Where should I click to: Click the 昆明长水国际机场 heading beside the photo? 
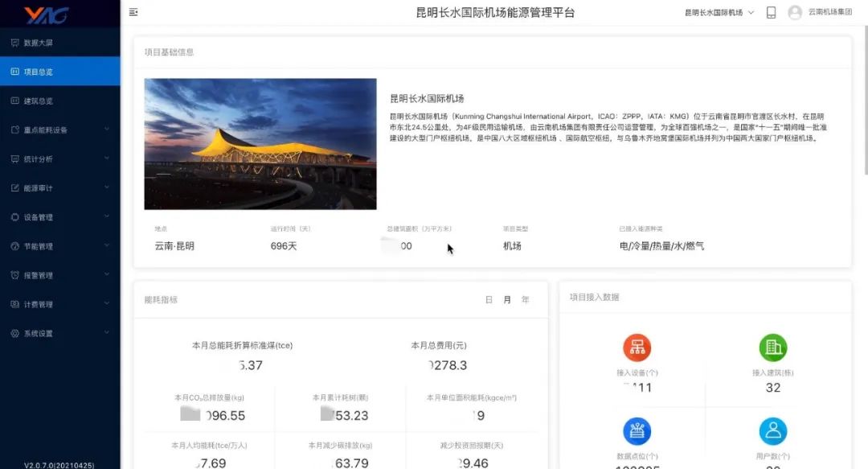pyautogui.click(x=427, y=99)
